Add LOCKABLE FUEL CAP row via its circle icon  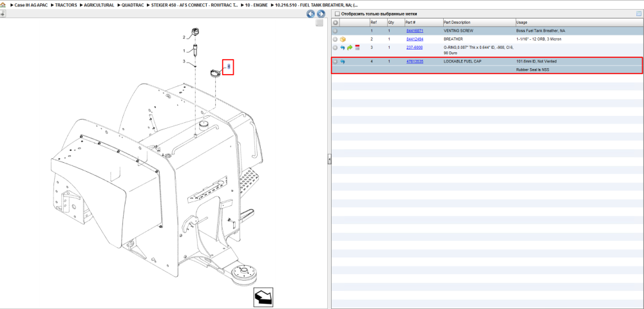335,62
